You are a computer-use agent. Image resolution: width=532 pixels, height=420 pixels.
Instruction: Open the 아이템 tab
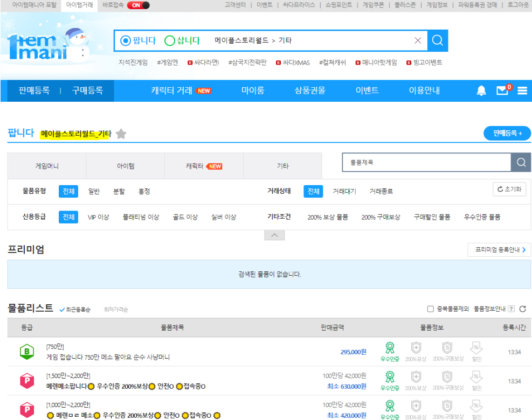tap(126, 166)
